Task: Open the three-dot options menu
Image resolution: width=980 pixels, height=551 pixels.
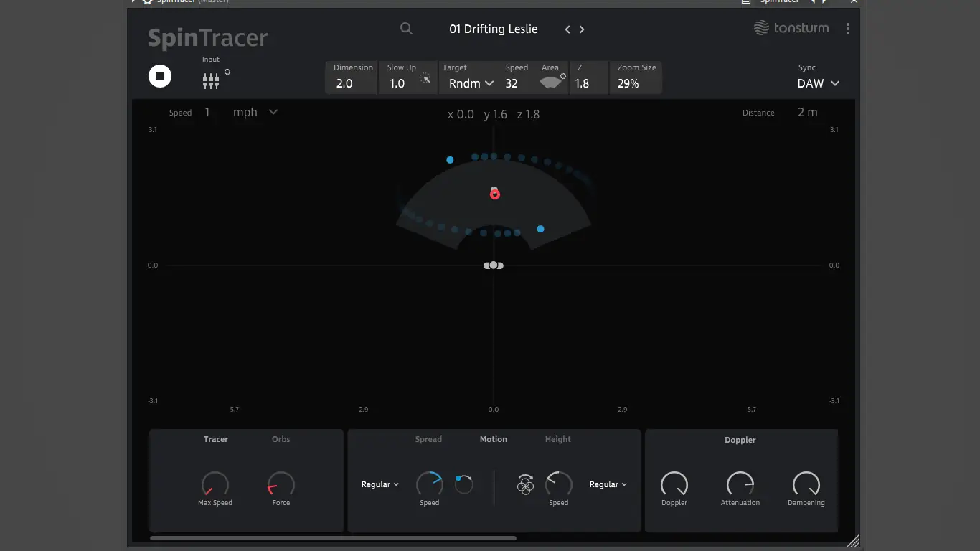Action: click(x=848, y=28)
